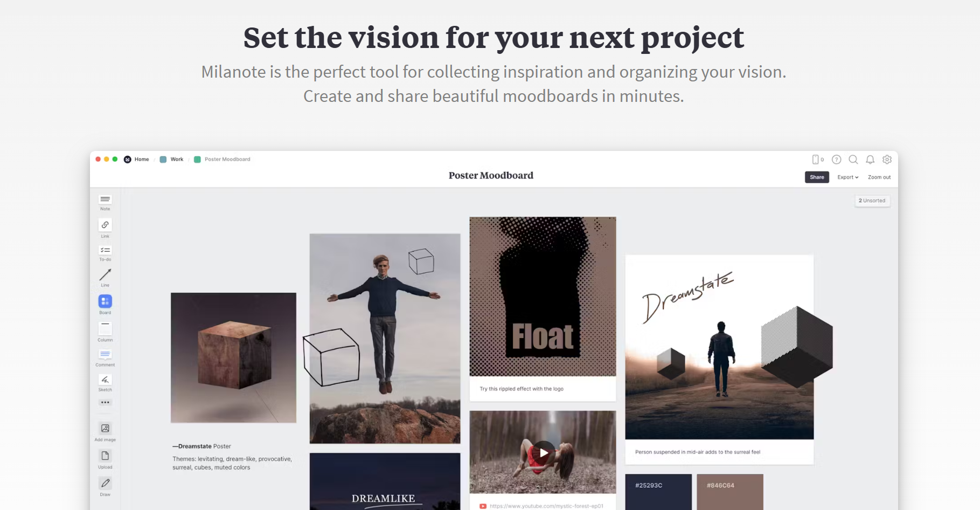
Task: Select the levitating man image
Action: pyautogui.click(x=385, y=339)
